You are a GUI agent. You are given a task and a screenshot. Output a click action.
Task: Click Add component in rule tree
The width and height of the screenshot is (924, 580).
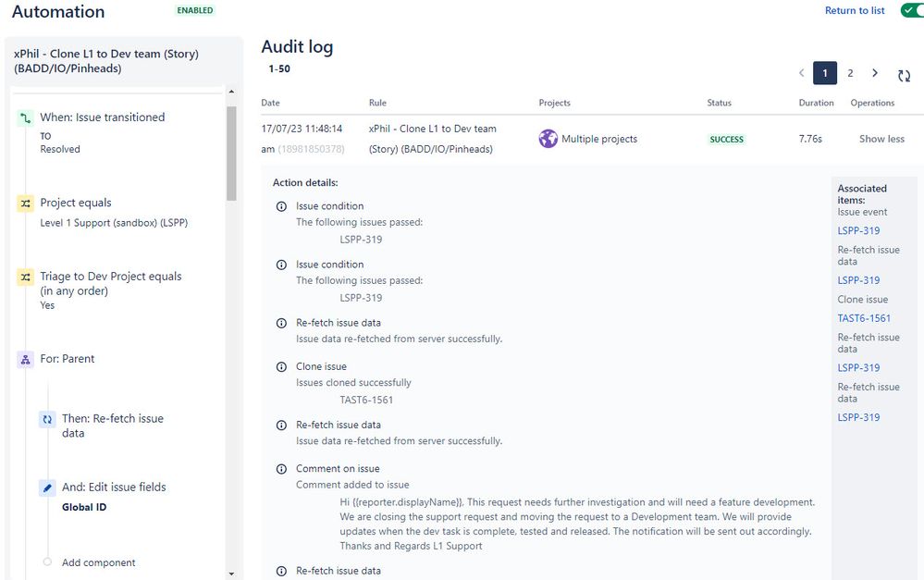[98, 562]
